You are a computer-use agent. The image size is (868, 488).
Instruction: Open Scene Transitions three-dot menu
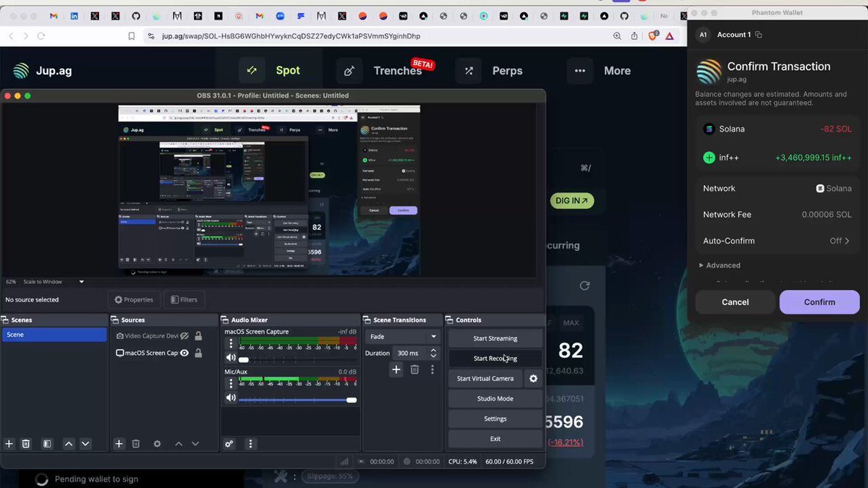433,369
